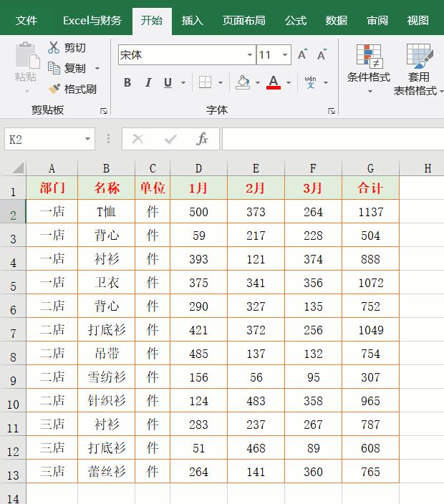Expand the Borders dropdown arrow
This screenshot has width=444, height=504.
point(221,82)
